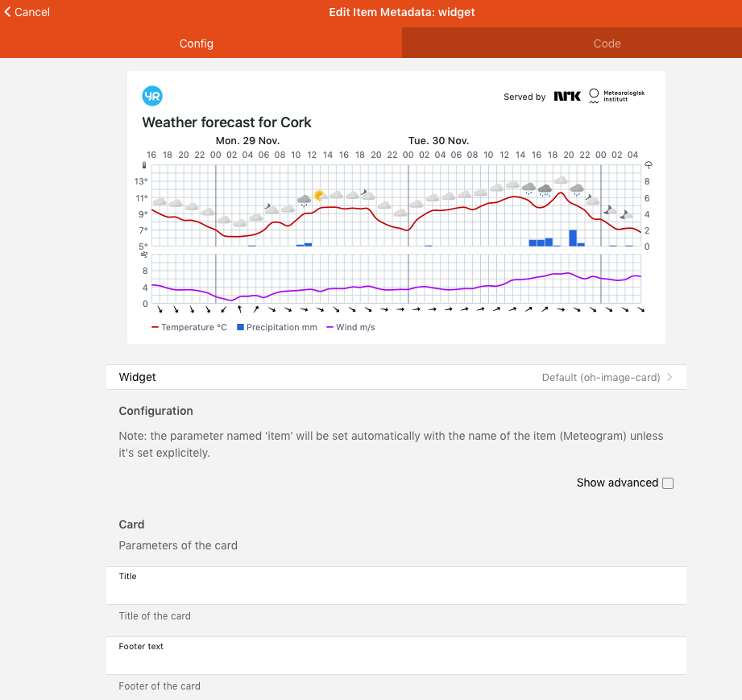Click the sun-and-cloud weather icon
This screenshot has height=700, width=742.
pos(320,196)
